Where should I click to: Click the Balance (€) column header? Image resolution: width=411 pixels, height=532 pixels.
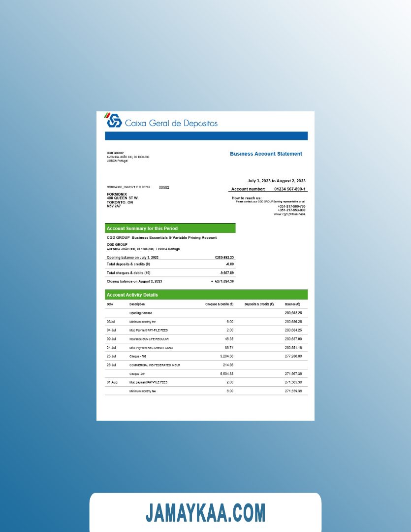[292, 304]
